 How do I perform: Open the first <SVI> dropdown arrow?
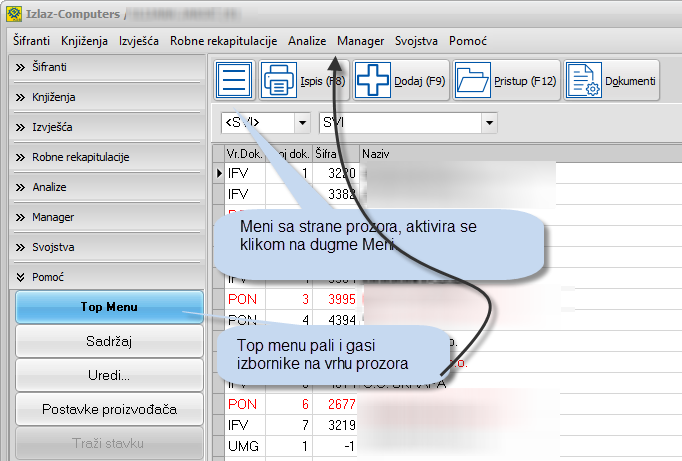coord(302,122)
